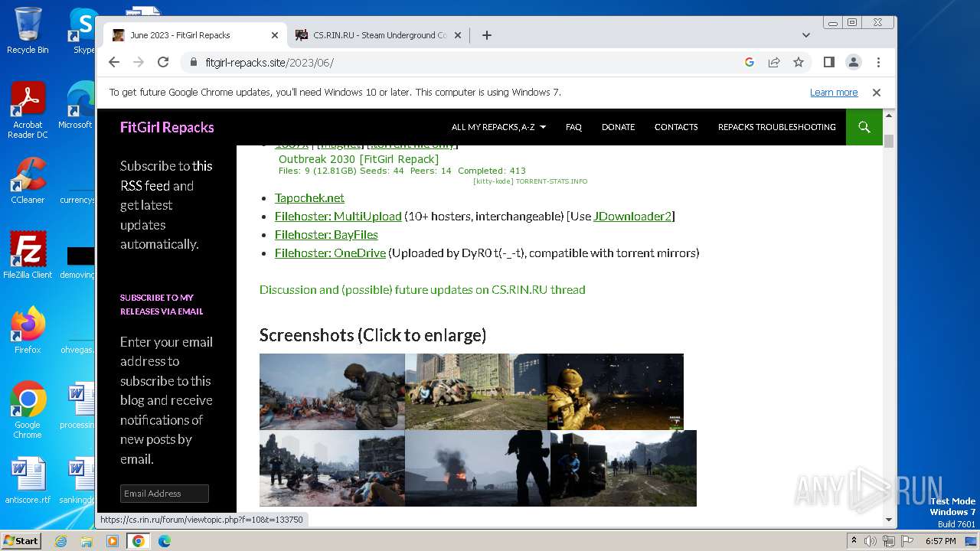The height and width of the screenshot is (551, 980).
Task: Open Chrome side panel icon
Action: (829, 62)
